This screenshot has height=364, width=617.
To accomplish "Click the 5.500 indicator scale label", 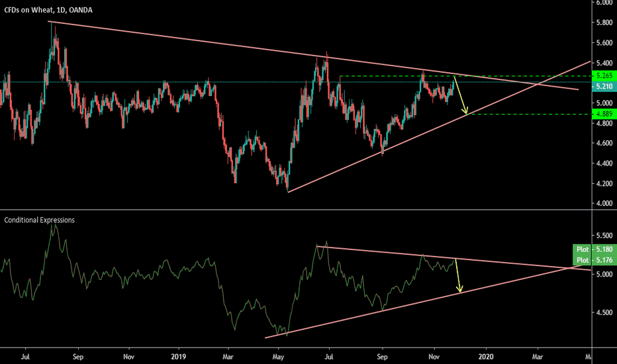I will 604,236.
